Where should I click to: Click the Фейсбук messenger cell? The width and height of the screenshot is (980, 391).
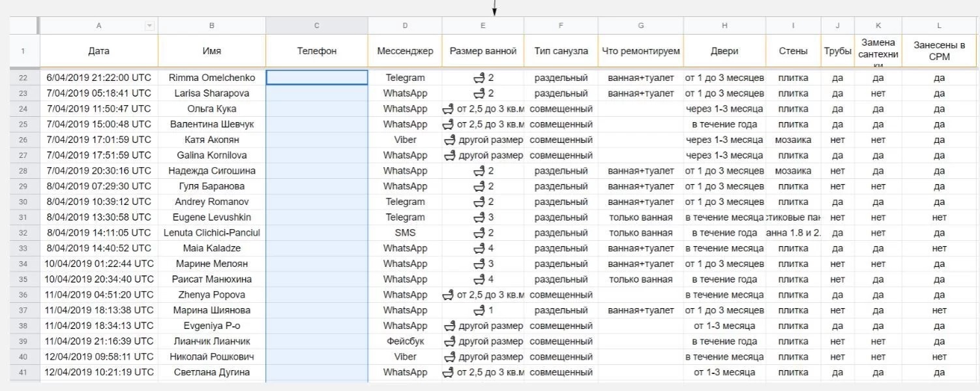(x=405, y=341)
